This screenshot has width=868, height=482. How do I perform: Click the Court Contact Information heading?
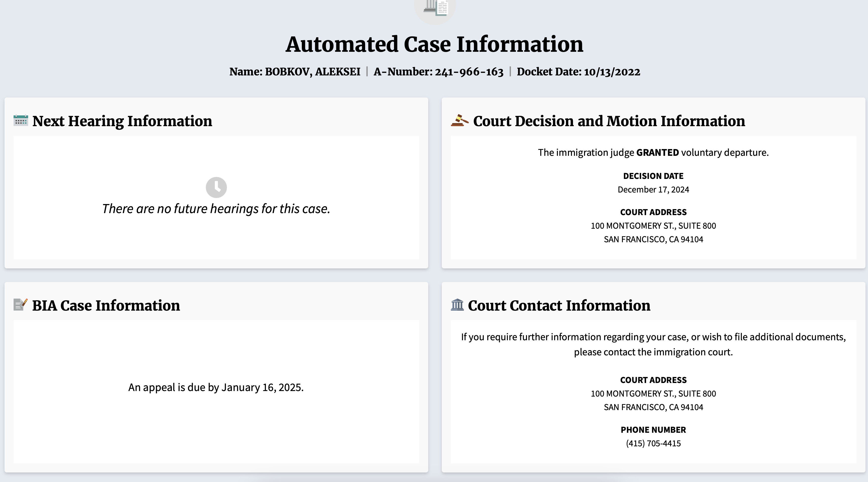click(559, 305)
